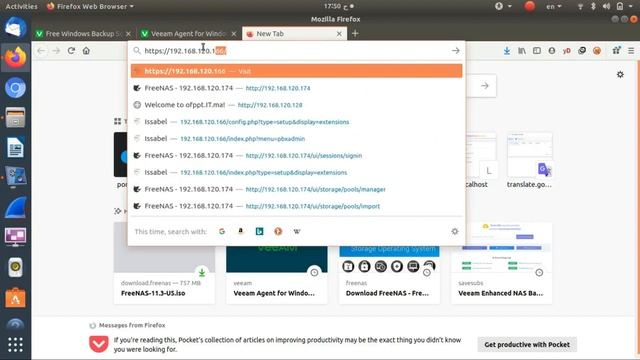The image size is (640, 360).
Task: Open Issabel index.php?menu=pbxadmin suggestion
Action: click(x=296, y=138)
